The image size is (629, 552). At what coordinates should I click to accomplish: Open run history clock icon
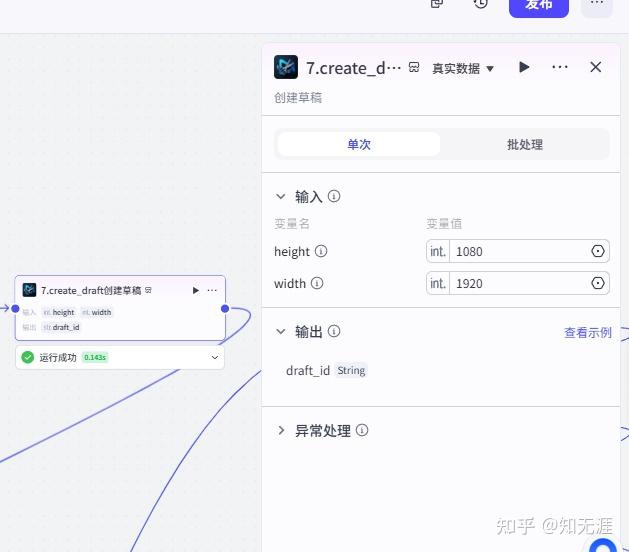click(x=481, y=4)
